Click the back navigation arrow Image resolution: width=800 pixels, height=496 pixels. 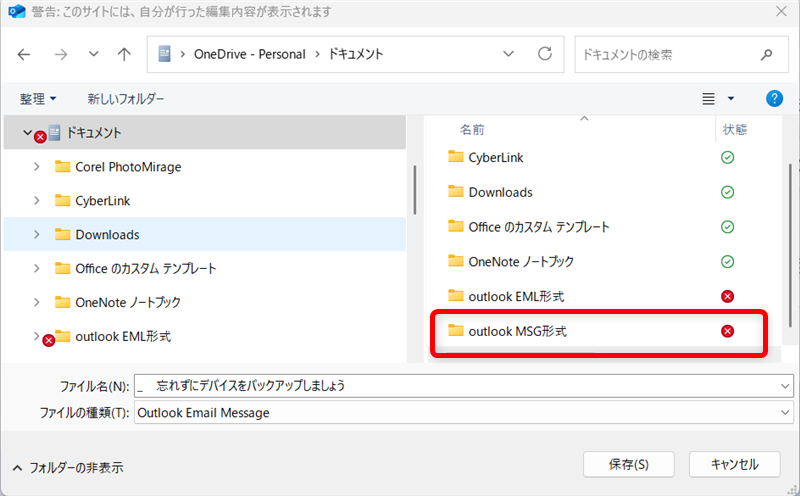click(24, 54)
